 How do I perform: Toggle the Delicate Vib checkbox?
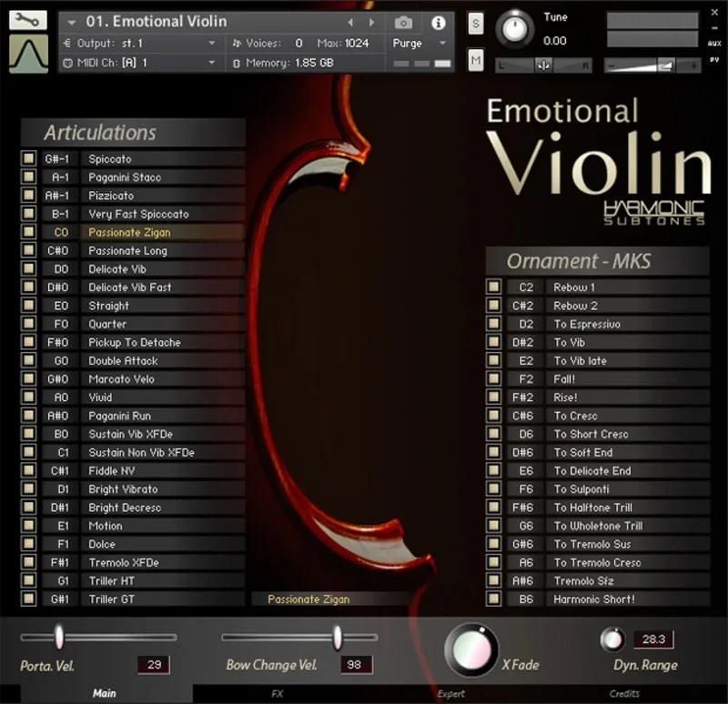(29, 268)
